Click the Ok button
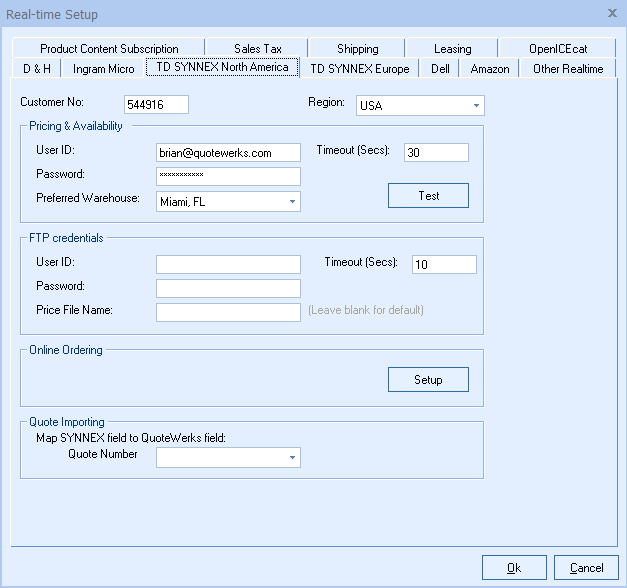Viewport: 627px width, 588px height. 513,567
